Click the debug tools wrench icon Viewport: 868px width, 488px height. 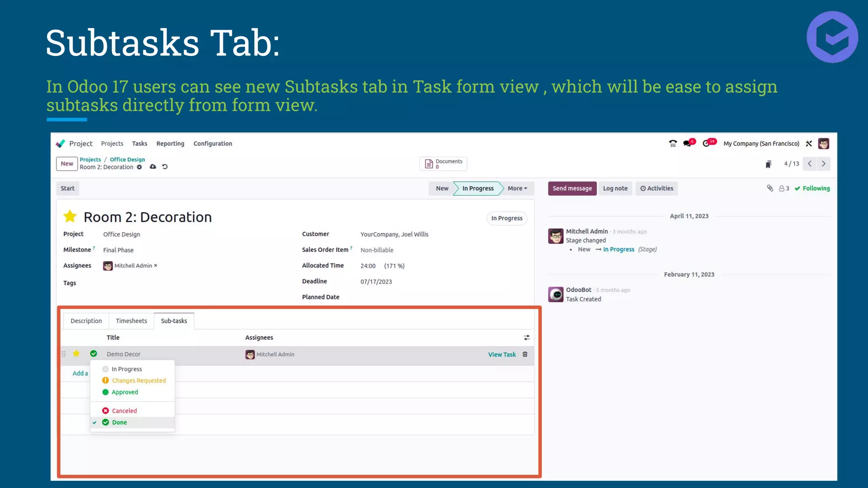tap(809, 144)
